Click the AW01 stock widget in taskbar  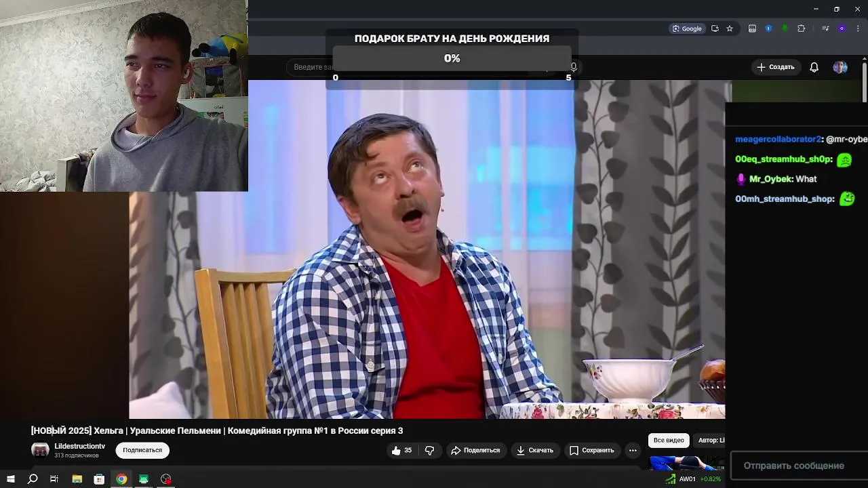pyautogui.click(x=692, y=479)
